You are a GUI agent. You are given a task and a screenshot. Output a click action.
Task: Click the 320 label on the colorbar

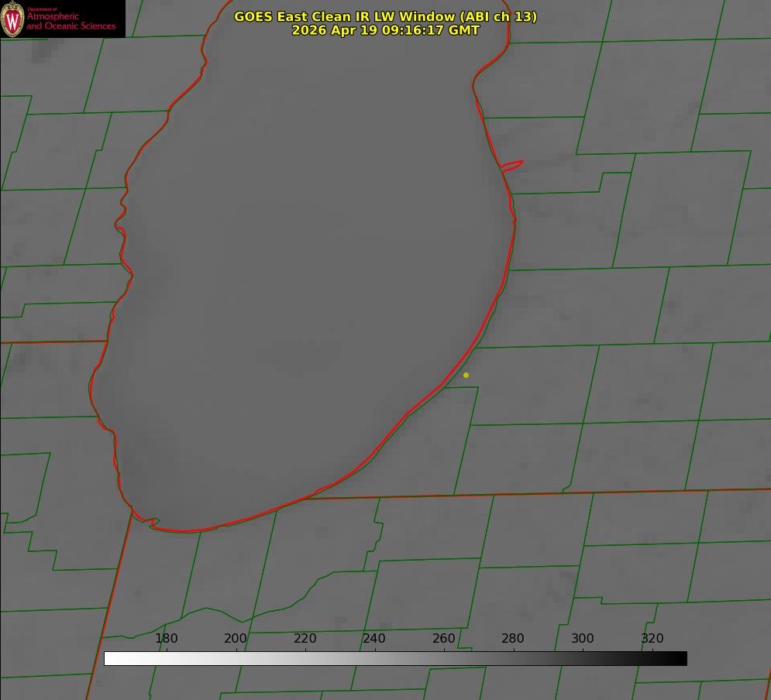coord(652,638)
